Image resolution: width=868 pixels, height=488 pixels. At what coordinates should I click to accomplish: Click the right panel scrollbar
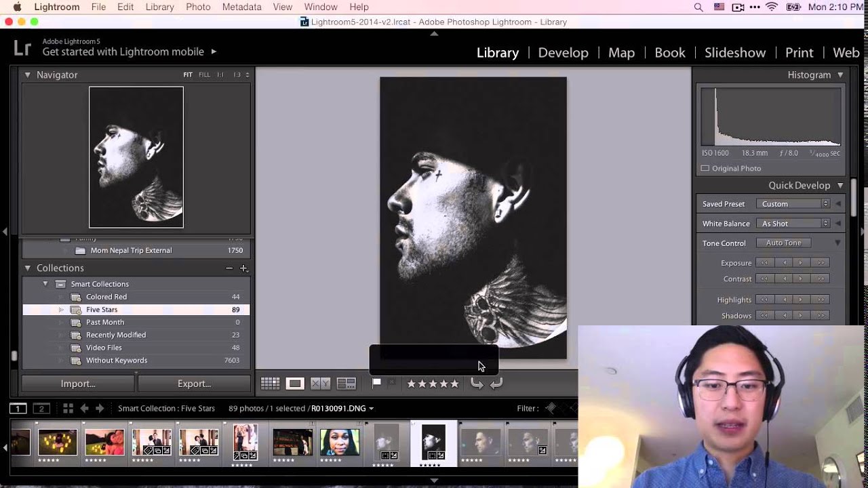click(x=854, y=198)
